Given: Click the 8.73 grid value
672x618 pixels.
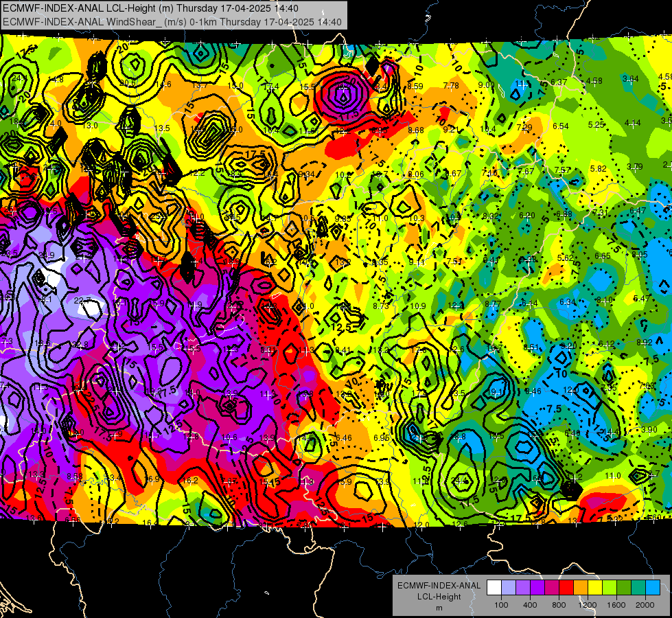Looking at the screenshot, I should 380,306.
